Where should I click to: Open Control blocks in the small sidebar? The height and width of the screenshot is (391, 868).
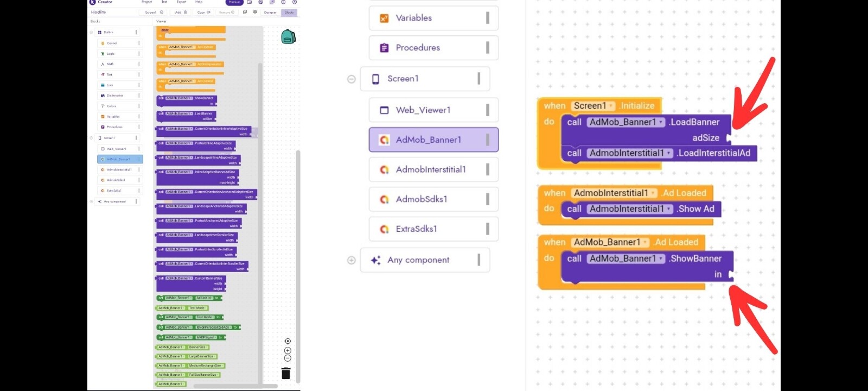pyautogui.click(x=120, y=43)
